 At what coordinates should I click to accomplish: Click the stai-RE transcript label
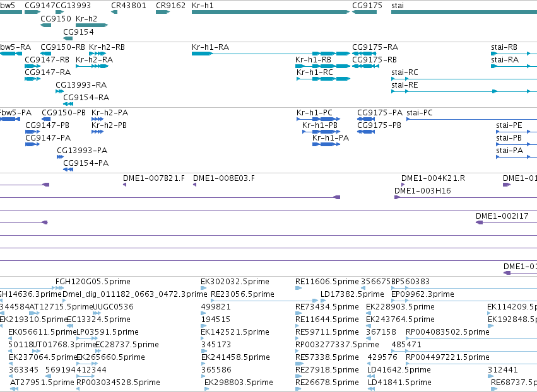click(404, 85)
